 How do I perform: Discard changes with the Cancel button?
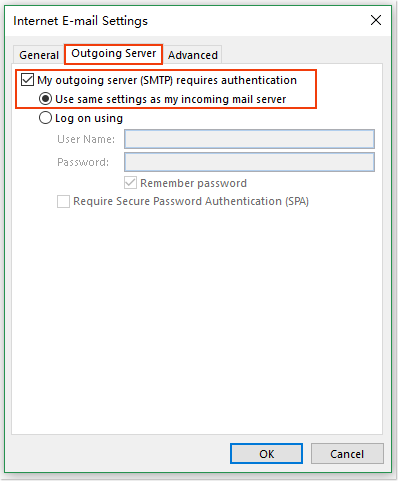pyautogui.click(x=347, y=454)
